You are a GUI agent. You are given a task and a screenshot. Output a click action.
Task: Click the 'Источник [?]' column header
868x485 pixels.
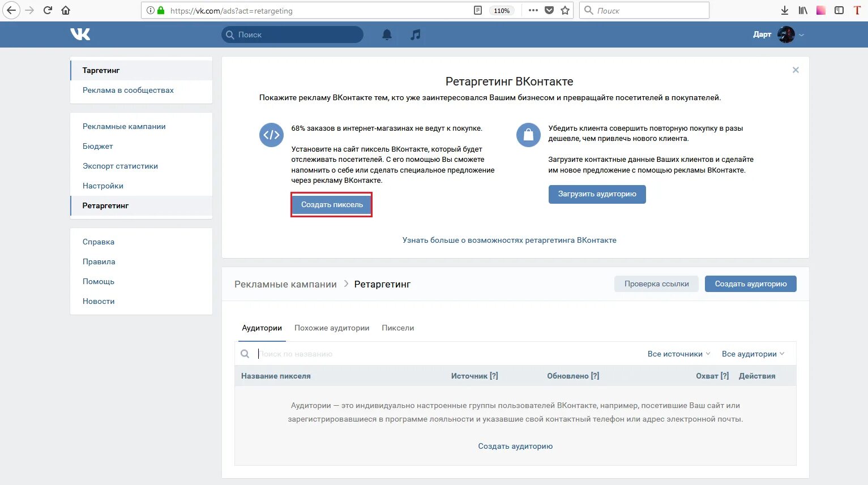[x=474, y=376]
